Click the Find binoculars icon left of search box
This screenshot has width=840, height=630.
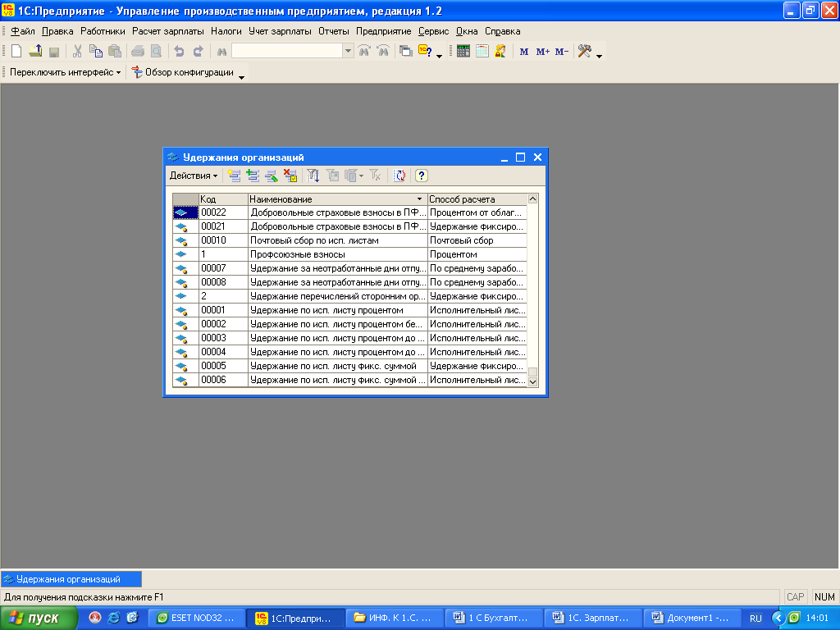[x=221, y=52]
